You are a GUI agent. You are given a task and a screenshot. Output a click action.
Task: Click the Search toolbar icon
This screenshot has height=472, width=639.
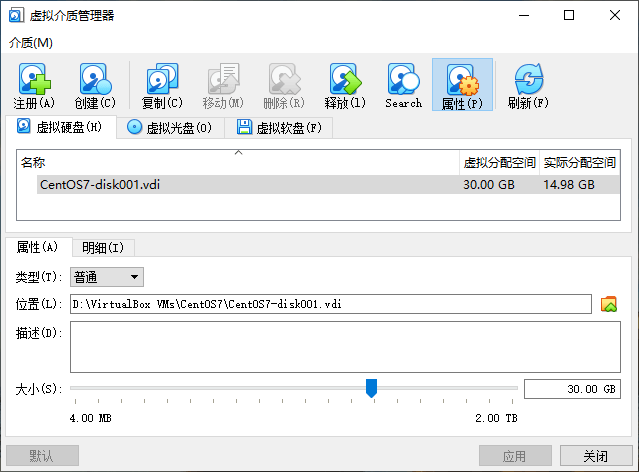pos(403,86)
